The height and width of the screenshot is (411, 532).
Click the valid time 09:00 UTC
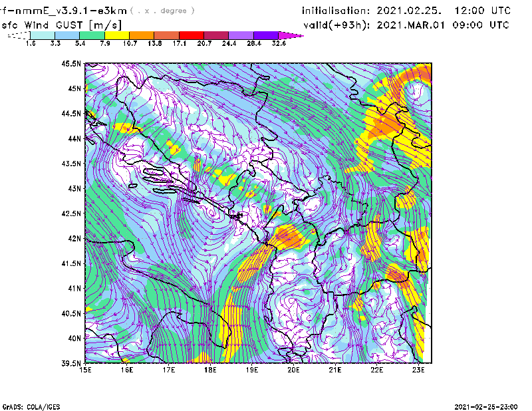click(481, 25)
